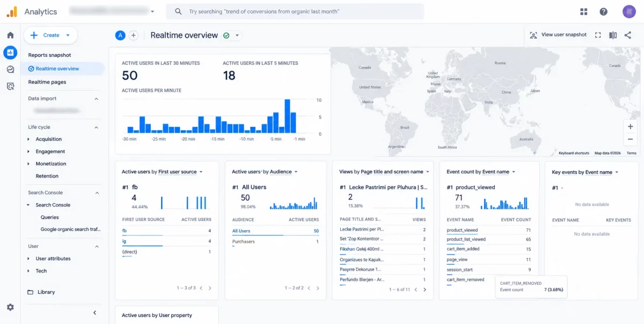
Task: Open the Help question mark icon
Action: coord(604,12)
